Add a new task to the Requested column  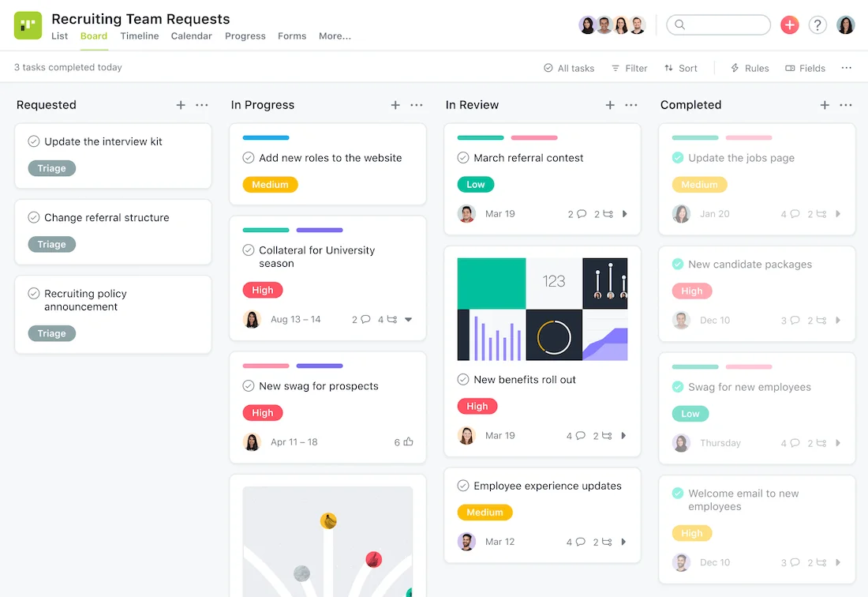pyautogui.click(x=180, y=104)
